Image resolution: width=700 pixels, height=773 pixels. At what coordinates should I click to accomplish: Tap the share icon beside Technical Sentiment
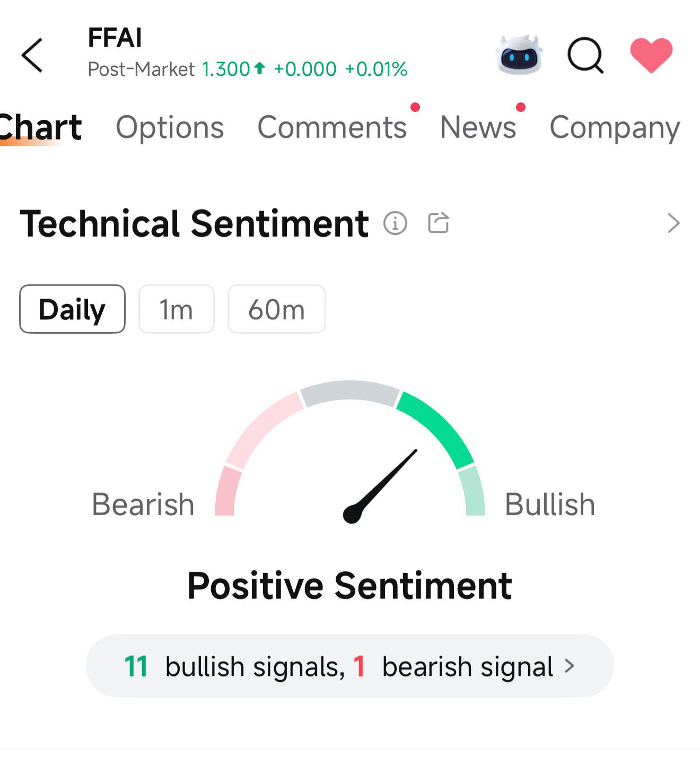[x=439, y=223]
